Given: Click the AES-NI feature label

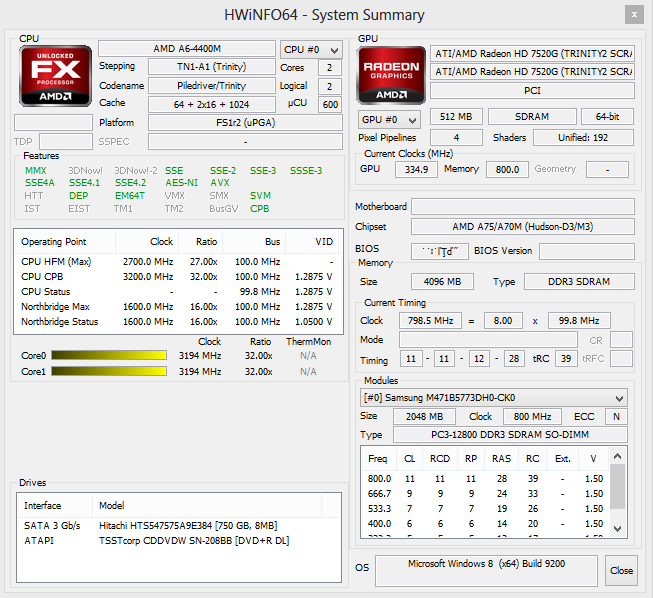Looking at the screenshot, I should pyautogui.click(x=181, y=183).
